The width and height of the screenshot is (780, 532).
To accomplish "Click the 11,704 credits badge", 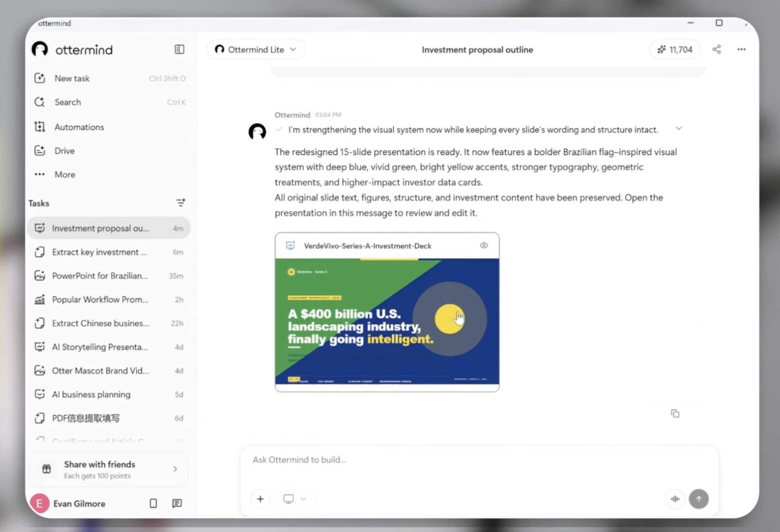I will tap(674, 49).
